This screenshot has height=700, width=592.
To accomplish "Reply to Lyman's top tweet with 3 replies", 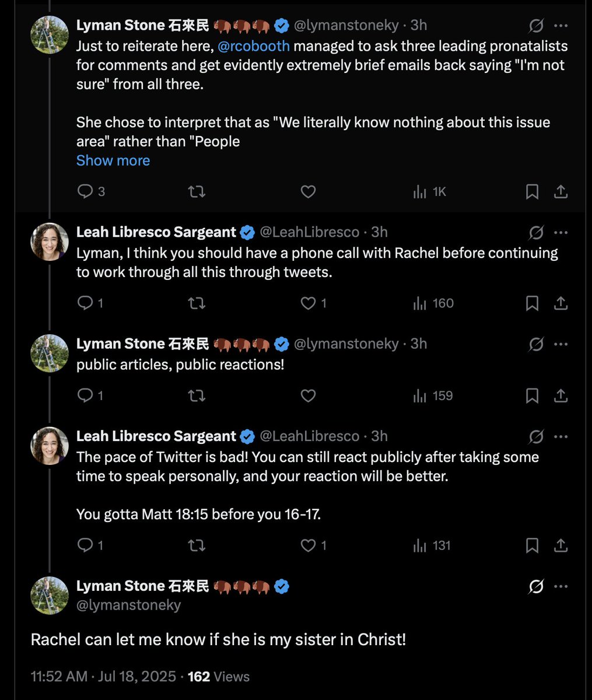I will pyautogui.click(x=91, y=191).
